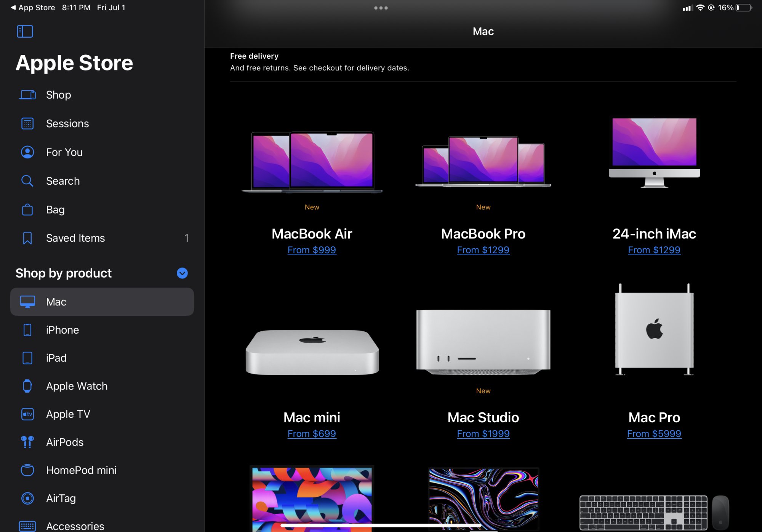Screen dimensions: 762x532
Task: Select the AirPods icon in sidebar
Action: (x=27, y=442)
